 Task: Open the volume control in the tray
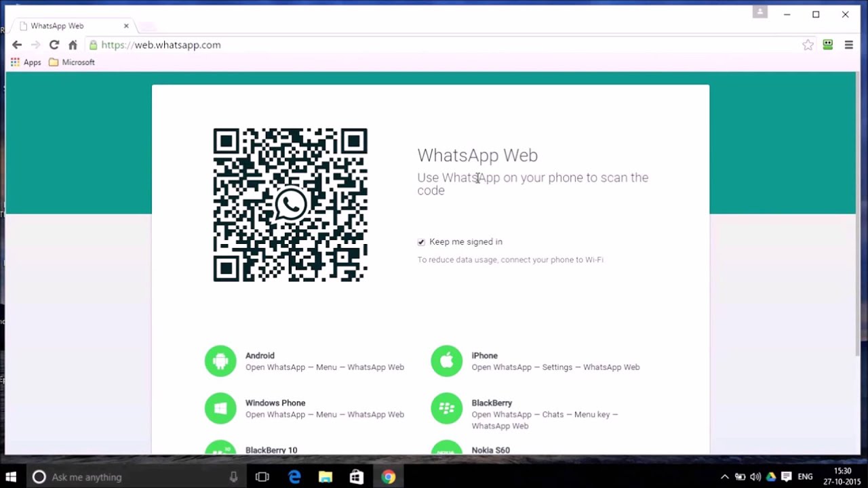tap(755, 477)
